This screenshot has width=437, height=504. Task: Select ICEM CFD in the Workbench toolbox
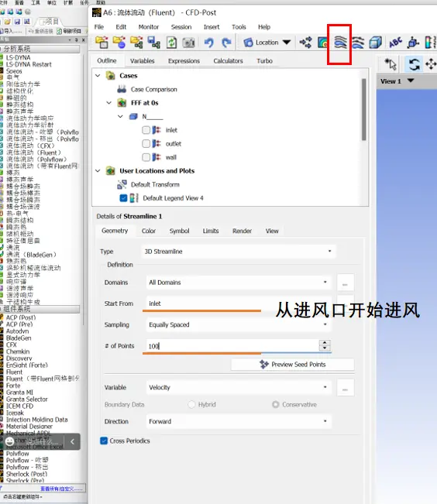pyautogui.click(x=19, y=406)
